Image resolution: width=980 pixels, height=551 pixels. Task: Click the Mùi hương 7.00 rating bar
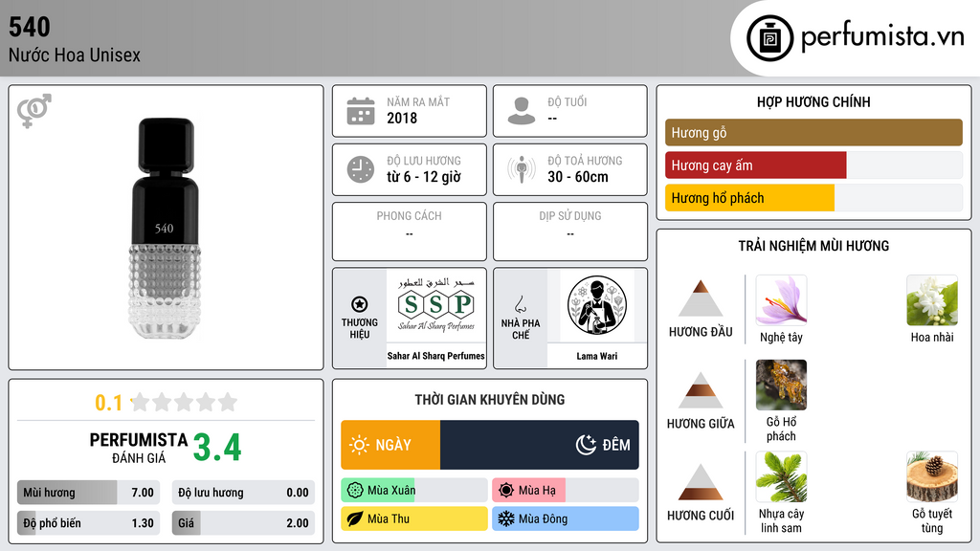(x=88, y=493)
